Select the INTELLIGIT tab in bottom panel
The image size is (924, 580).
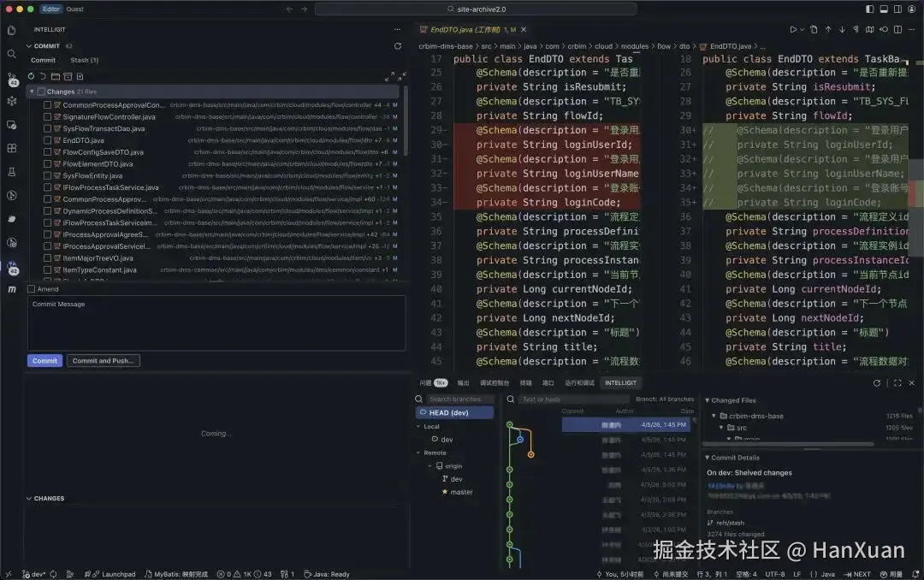click(620, 383)
